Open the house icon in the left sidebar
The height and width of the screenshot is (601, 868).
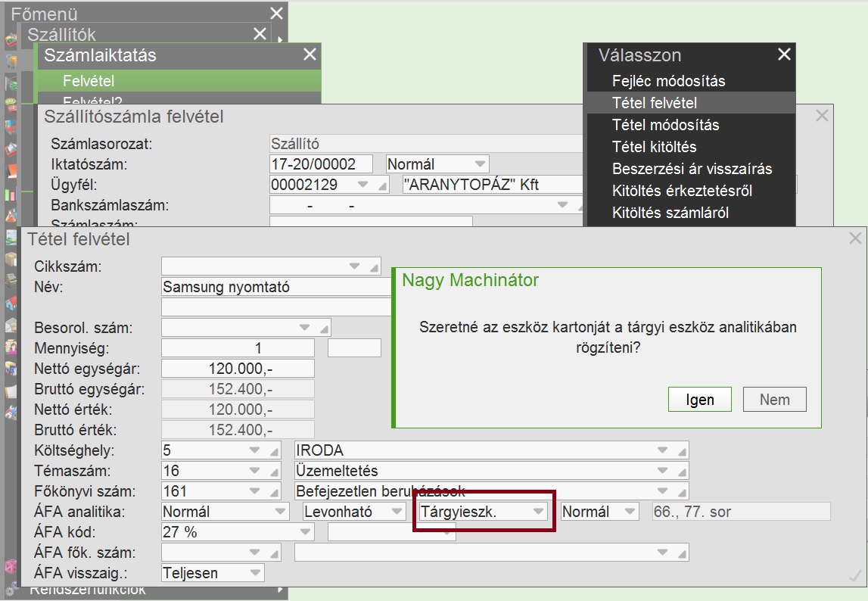coord(11,304)
